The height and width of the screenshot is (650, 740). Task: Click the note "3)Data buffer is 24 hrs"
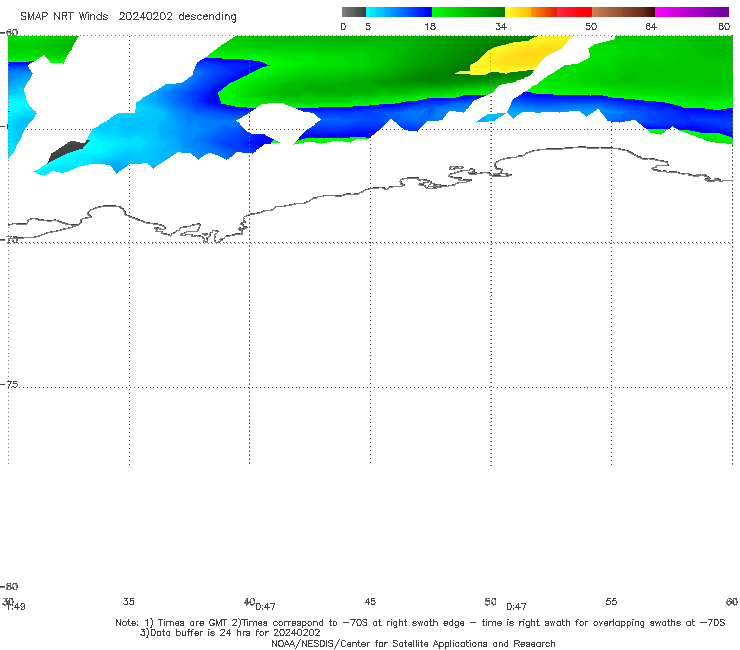click(230, 633)
